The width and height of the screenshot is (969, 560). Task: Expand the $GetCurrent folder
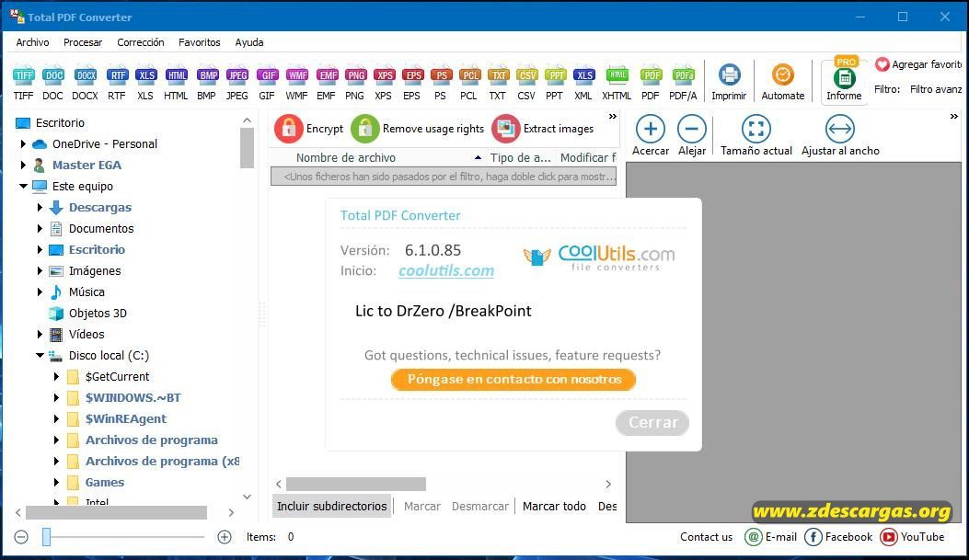tap(57, 377)
